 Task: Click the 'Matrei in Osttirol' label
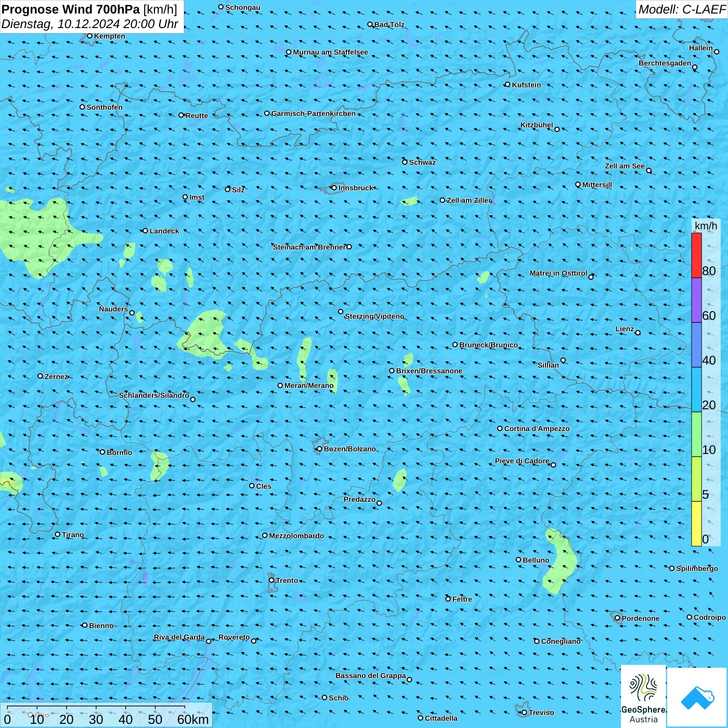tap(558, 273)
